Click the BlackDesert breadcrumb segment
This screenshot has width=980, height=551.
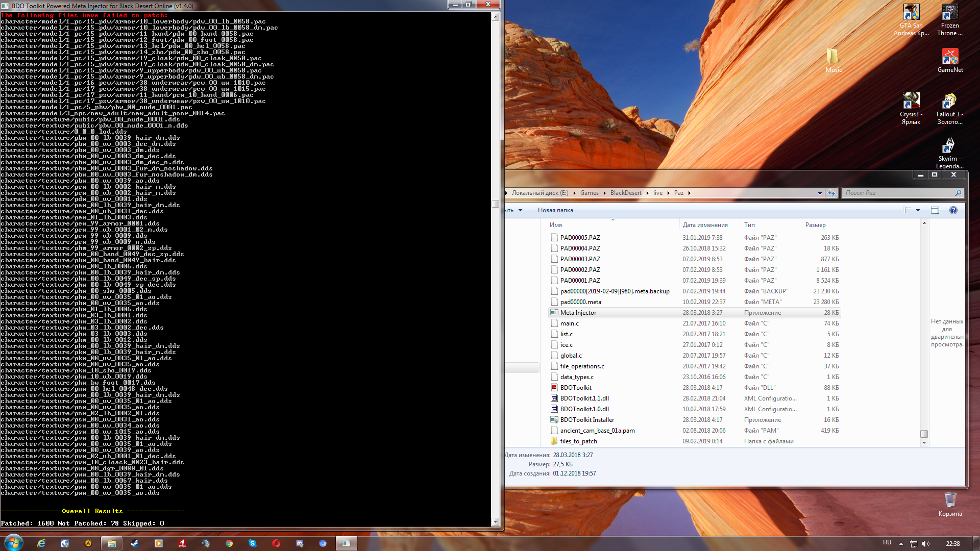coord(625,193)
